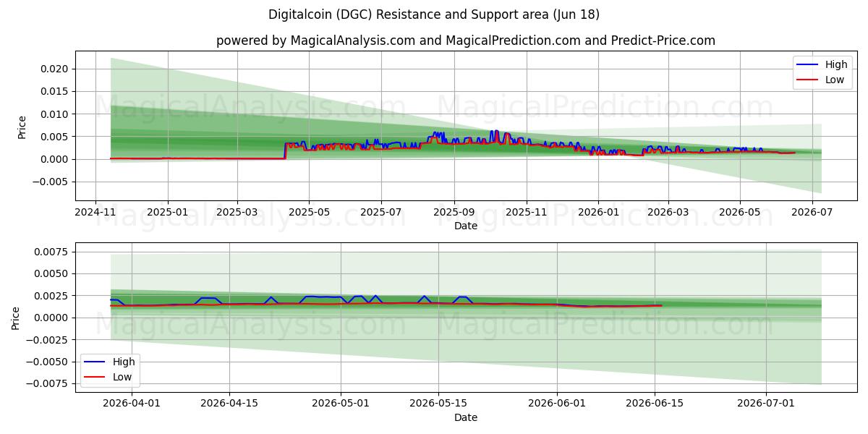This screenshot has width=868, height=434.
Task: Click the 2025-01 tick label
Action: click(x=167, y=212)
